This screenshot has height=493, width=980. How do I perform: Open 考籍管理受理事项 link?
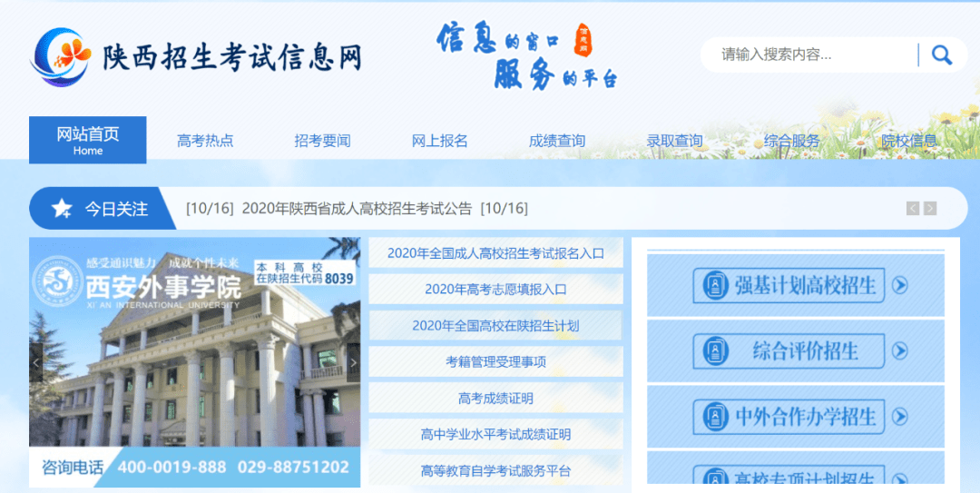point(495,361)
